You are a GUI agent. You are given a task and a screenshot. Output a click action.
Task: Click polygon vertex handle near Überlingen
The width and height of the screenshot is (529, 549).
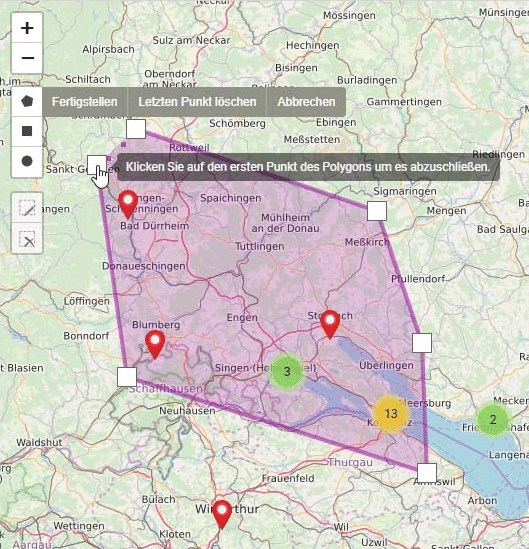point(422,343)
